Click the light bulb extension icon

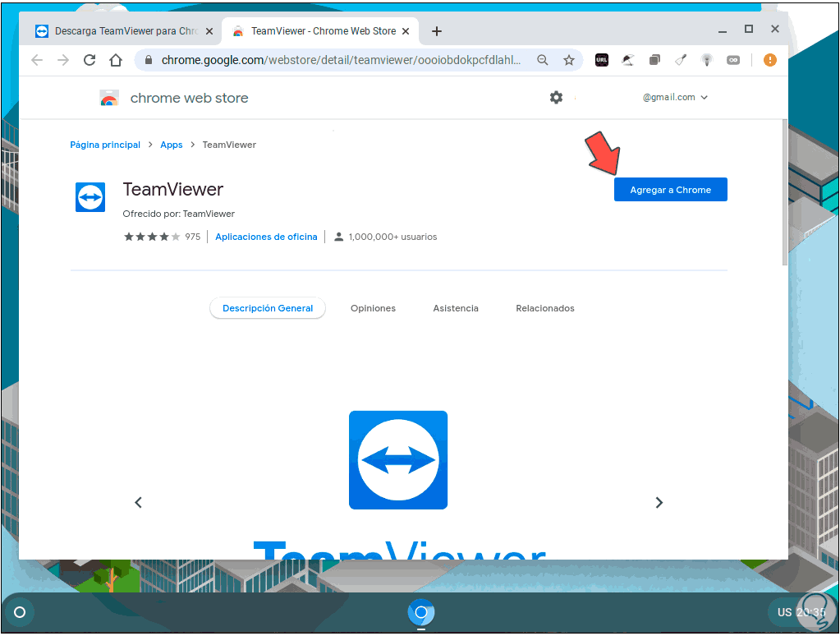coord(707,60)
